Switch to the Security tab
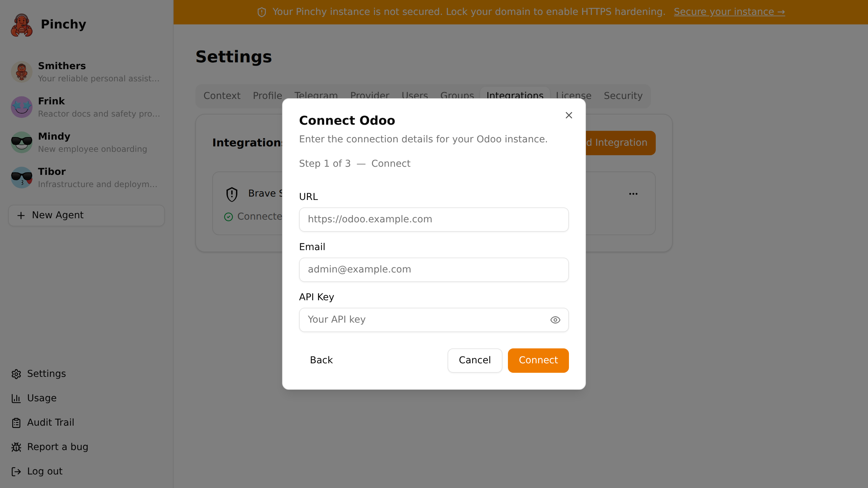868x488 pixels. pyautogui.click(x=623, y=96)
